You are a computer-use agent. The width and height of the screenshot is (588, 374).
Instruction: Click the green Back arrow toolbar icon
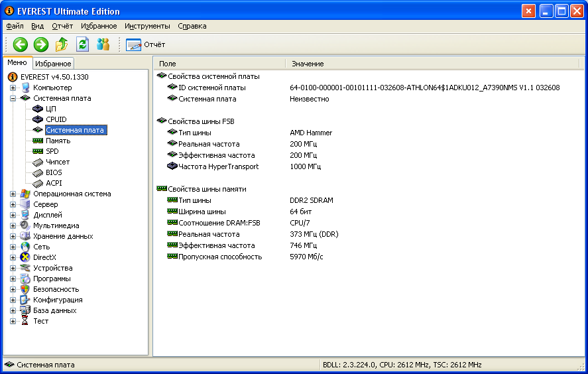coord(21,44)
